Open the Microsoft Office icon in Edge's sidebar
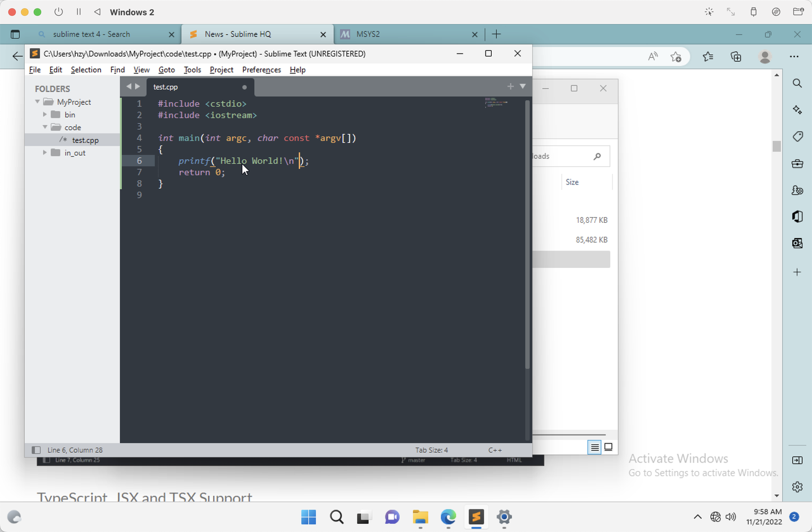Viewport: 812px width, 532px height. coord(797,217)
